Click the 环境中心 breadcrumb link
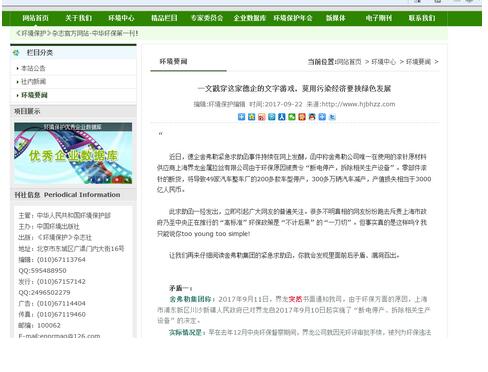The image size is (488, 372). click(x=384, y=62)
